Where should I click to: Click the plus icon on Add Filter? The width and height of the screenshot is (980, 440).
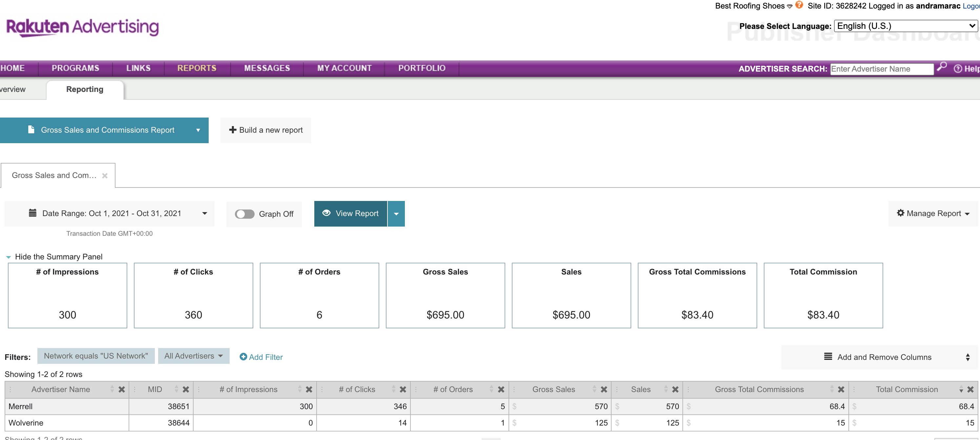click(x=243, y=357)
